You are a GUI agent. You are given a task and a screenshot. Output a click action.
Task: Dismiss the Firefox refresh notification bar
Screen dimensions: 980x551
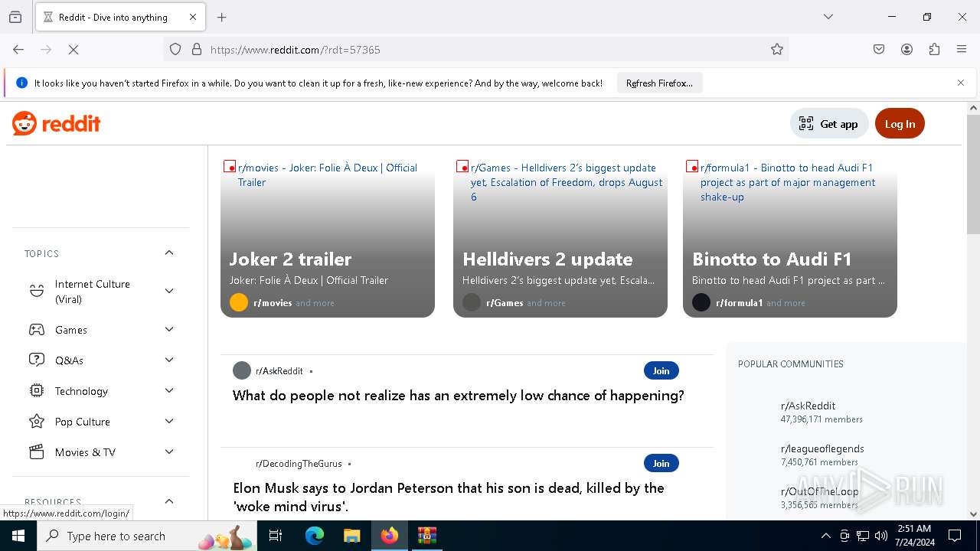click(961, 83)
